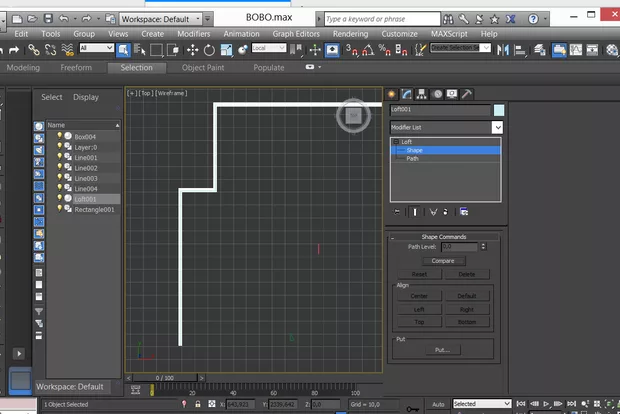Open the Motion tab in command panel
620x414 pixels.
tap(437, 93)
